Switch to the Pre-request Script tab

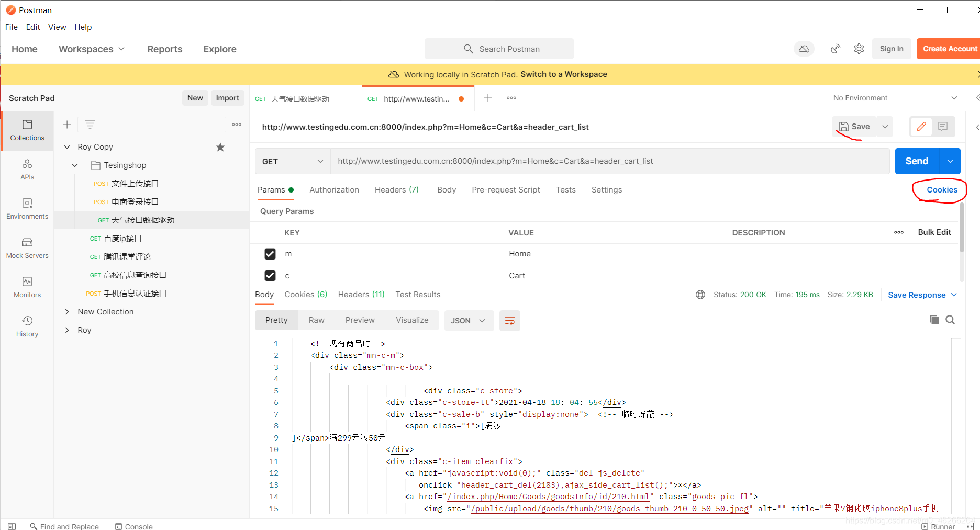pyautogui.click(x=506, y=190)
